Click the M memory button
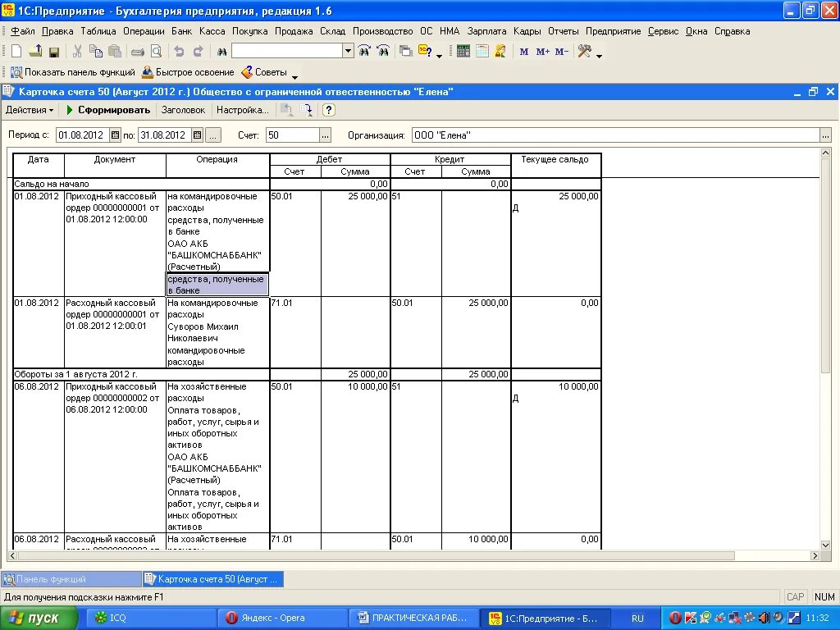Viewport: 840px width, 630px height. (x=524, y=52)
